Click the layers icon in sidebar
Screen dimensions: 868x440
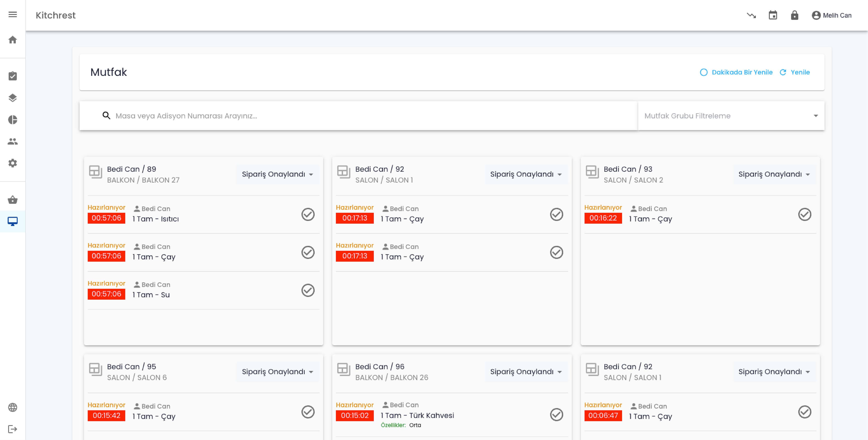[x=12, y=98]
